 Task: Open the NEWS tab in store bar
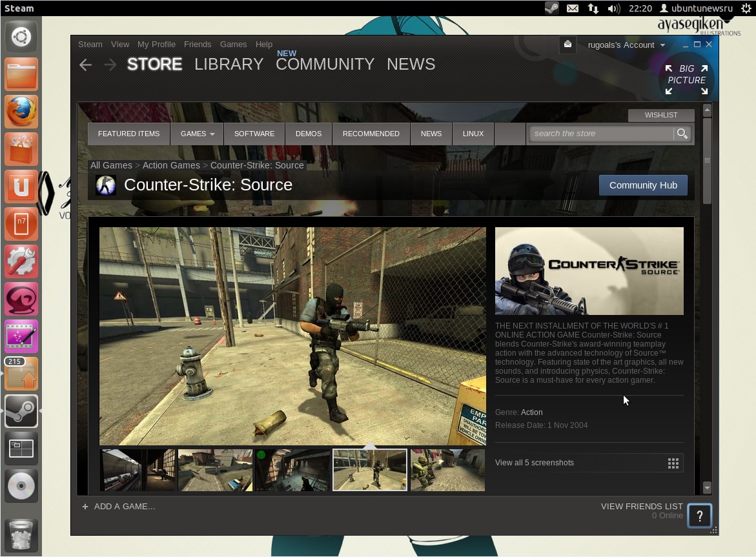431,134
